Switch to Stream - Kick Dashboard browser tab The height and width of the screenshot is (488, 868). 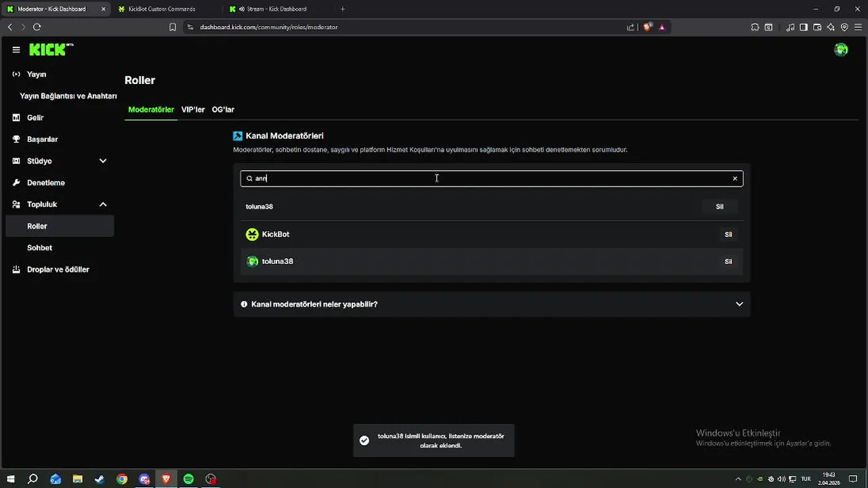click(x=278, y=9)
